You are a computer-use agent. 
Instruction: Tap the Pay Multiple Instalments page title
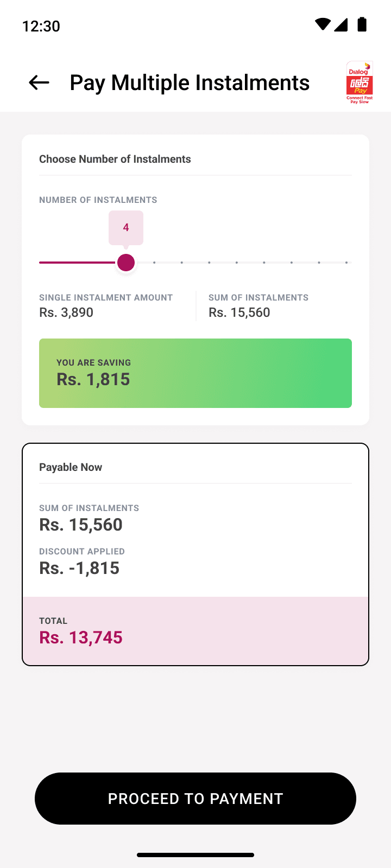[190, 82]
